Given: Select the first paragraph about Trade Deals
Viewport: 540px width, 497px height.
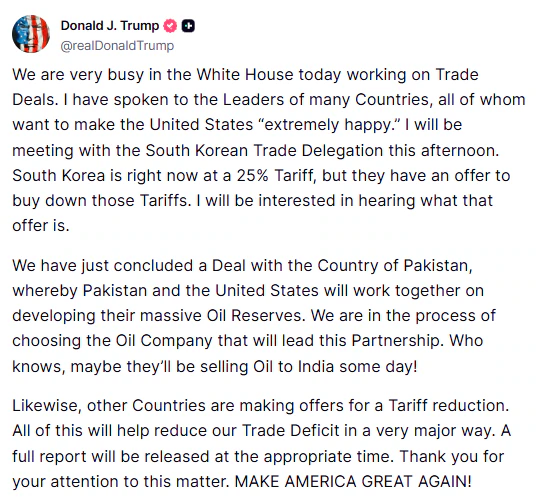Looking at the screenshot, I should [x=269, y=150].
